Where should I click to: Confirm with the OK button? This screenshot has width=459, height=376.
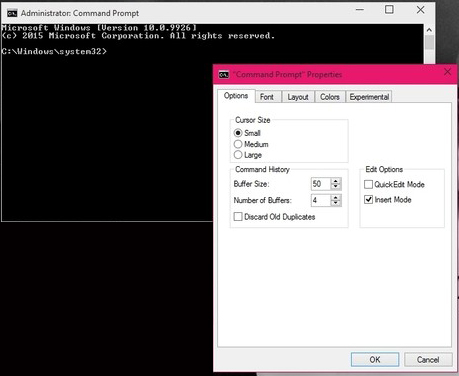tap(375, 359)
